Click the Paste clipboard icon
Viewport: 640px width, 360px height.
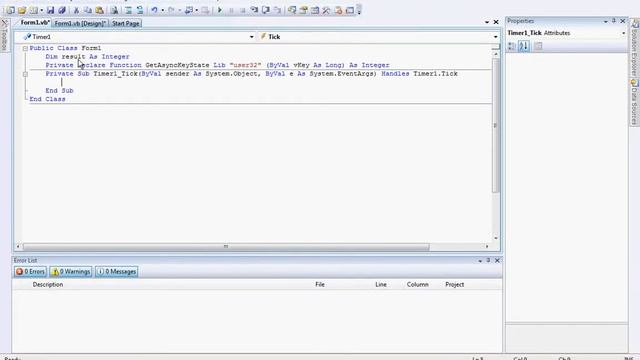(x=99, y=10)
